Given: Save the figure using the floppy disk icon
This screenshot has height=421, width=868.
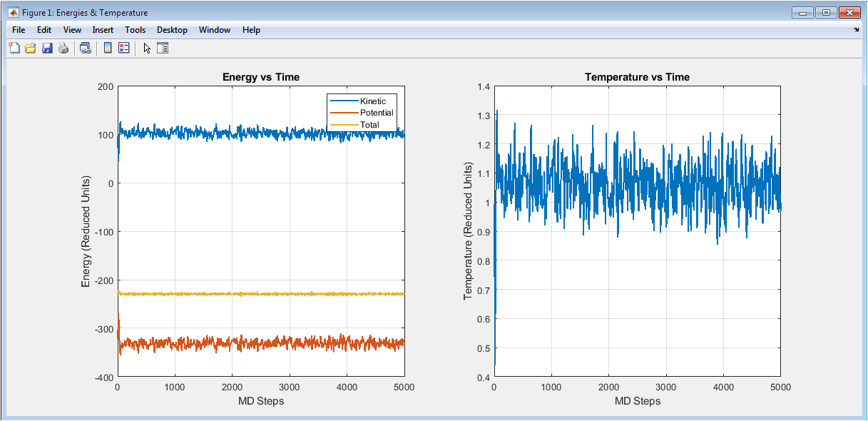Looking at the screenshot, I should click(47, 49).
